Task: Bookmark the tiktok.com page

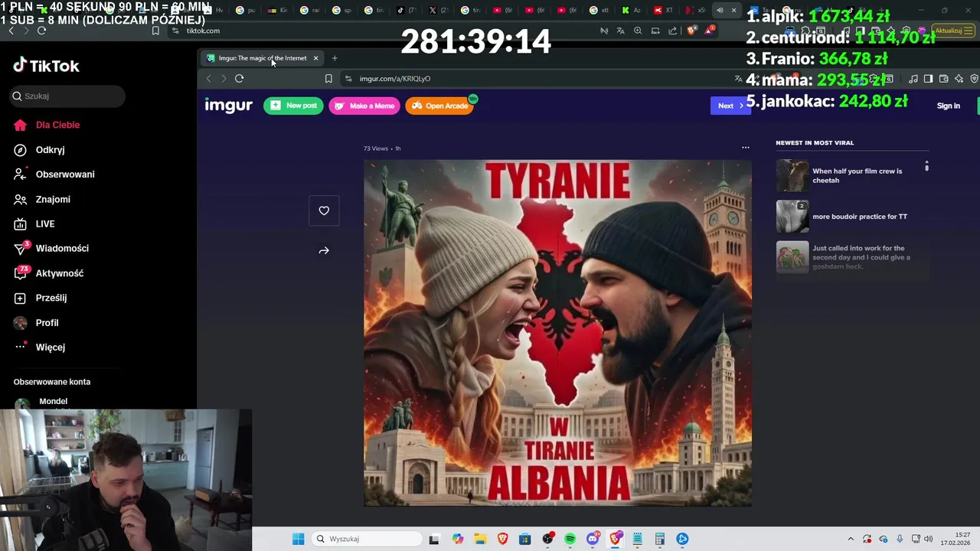Action: (155, 31)
